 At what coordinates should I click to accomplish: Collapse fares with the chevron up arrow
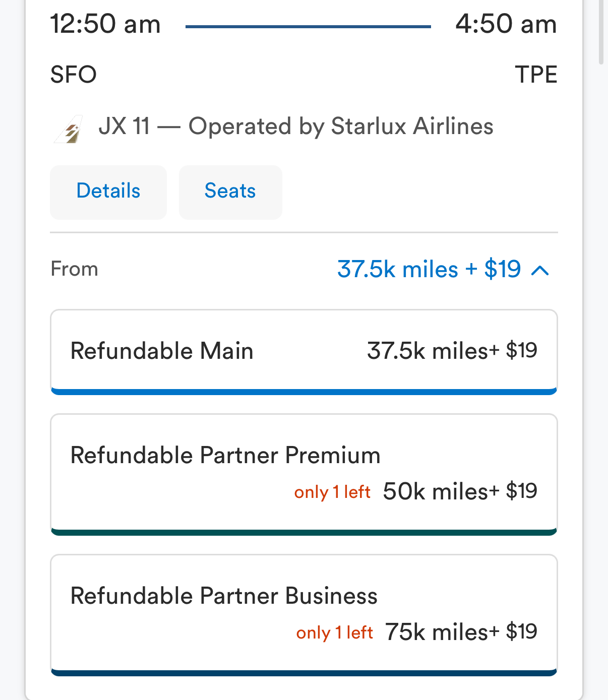[x=540, y=271]
